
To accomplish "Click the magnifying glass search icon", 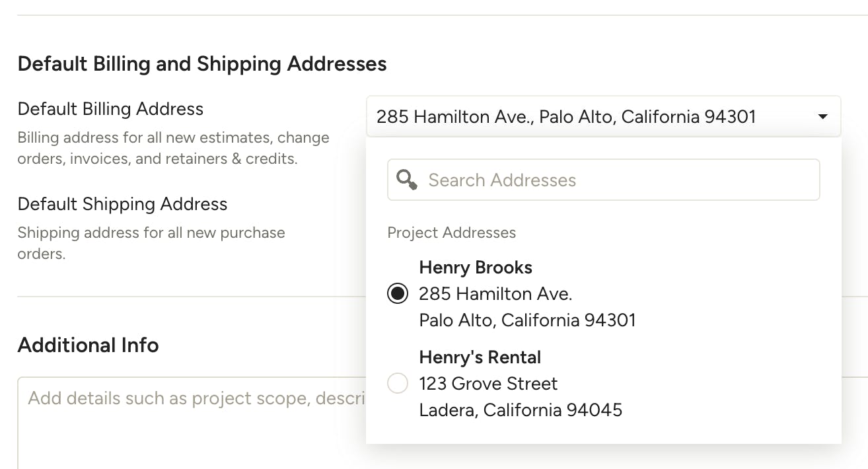I will pos(406,180).
